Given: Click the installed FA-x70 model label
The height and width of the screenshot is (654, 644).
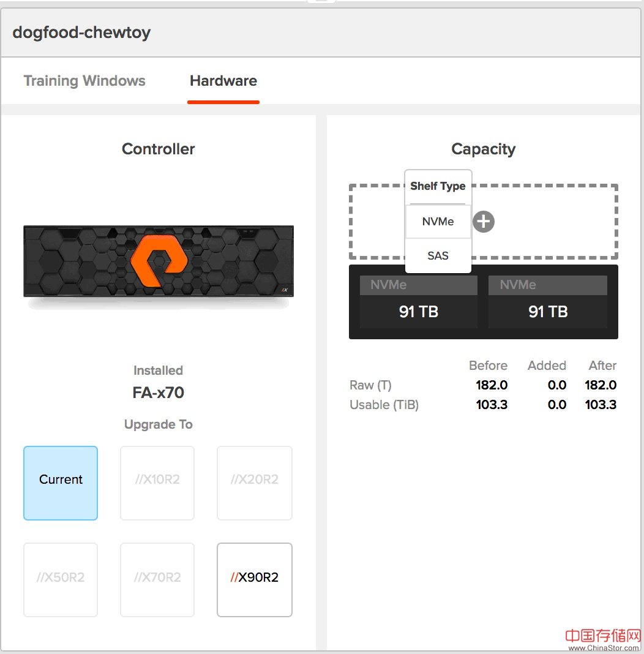Looking at the screenshot, I should (158, 393).
